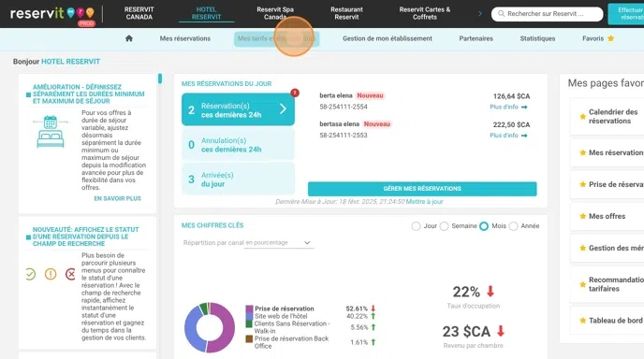Screen dimensions: 644x359
Task: Expand Réservation(s) ces dernières 24h chevron
Action: (283, 108)
